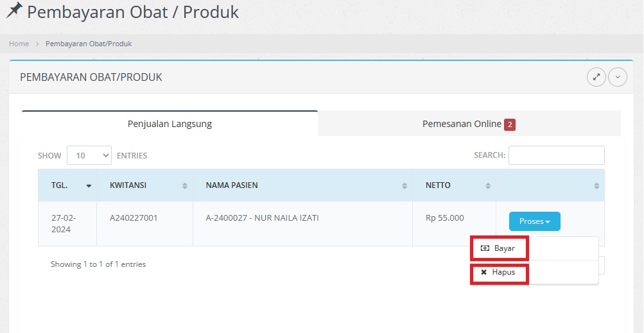The width and height of the screenshot is (644, 333).
Task: Switch to Pemesanan Online tab
Action: click(x=462, y=124)
